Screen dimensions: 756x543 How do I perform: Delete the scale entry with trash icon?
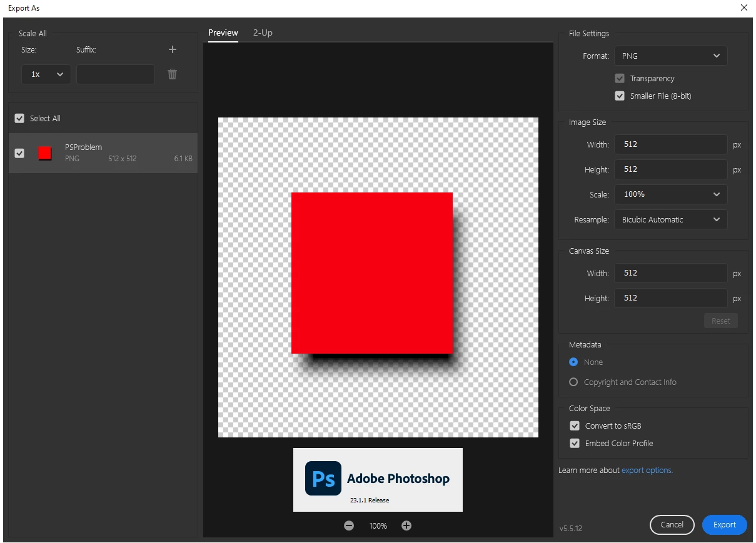tap(173, 74)
